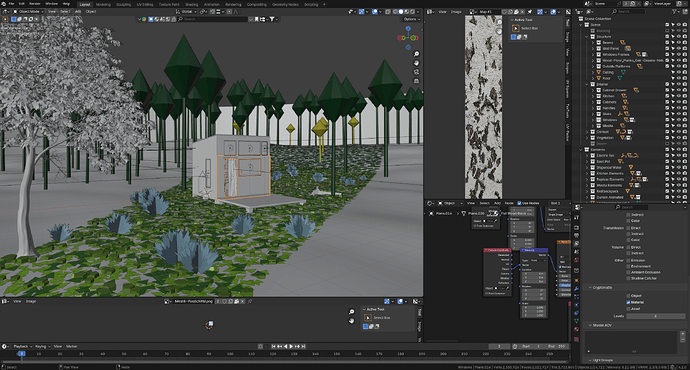Open the Object Mode dropdown

[x=28, y=11]
